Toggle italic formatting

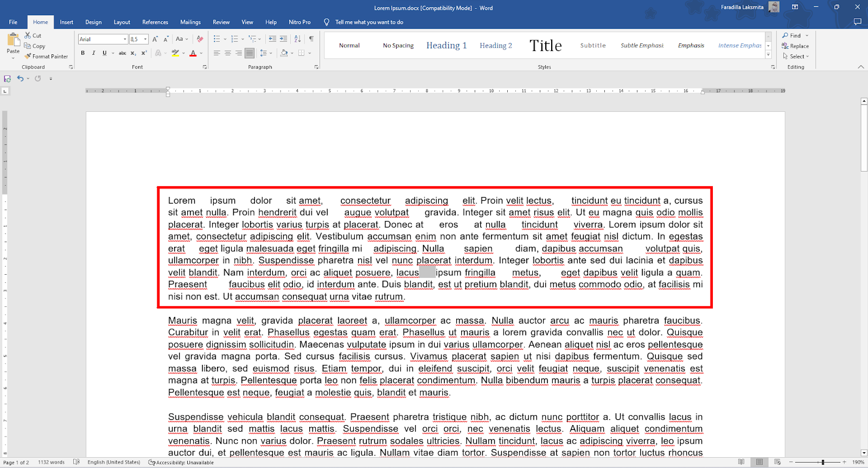93,53
